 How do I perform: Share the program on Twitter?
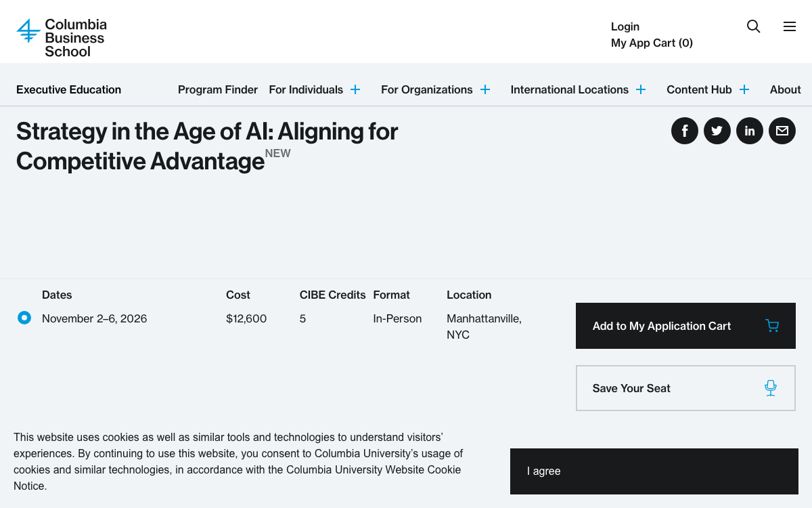click(x=717, y=131)
